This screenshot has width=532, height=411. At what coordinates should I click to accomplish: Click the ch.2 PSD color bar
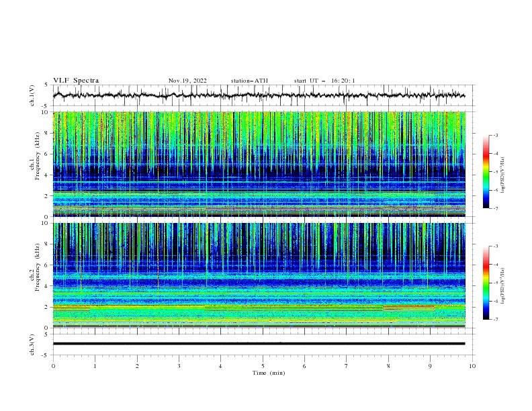(486, 283)
